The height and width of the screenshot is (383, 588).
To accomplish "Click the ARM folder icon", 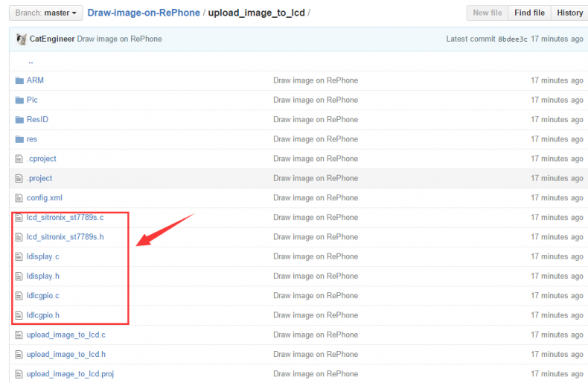I will coord(19,80).
